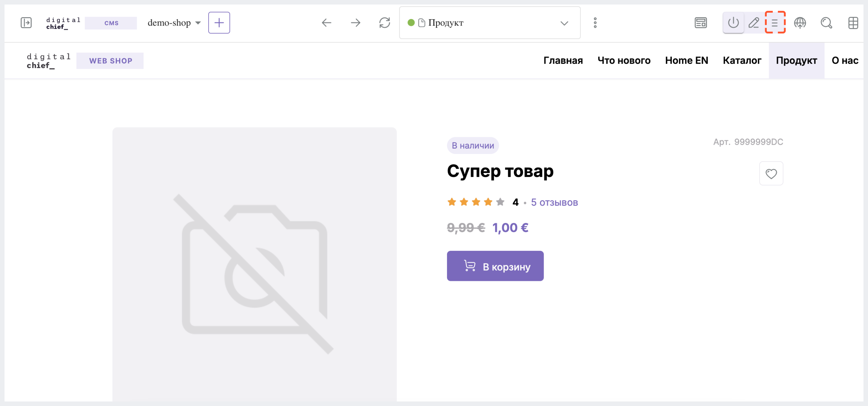
Task: Click the reload/refresh page icon
Action: tap(384, 23)
